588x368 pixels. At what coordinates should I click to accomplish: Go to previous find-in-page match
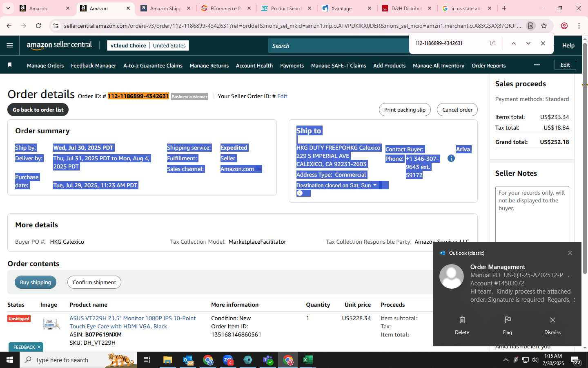[513, 43]
